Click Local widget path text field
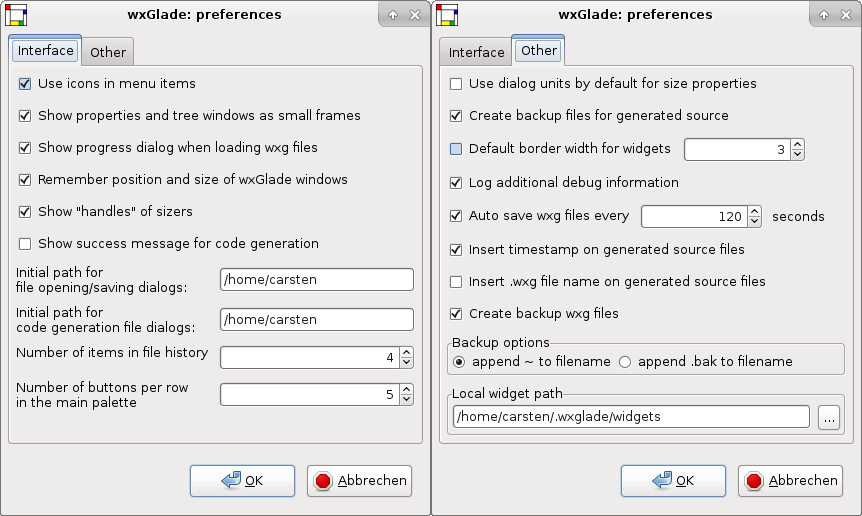 click(x=631, y=417)
